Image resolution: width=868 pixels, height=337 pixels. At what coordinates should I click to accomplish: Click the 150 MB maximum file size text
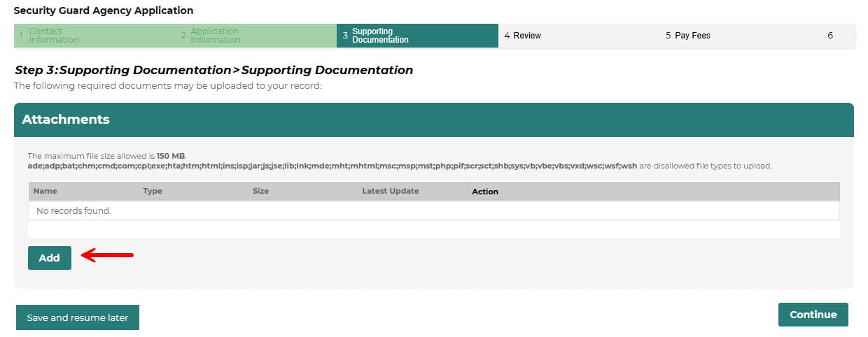pyautogui.click(x=171, y=156)
